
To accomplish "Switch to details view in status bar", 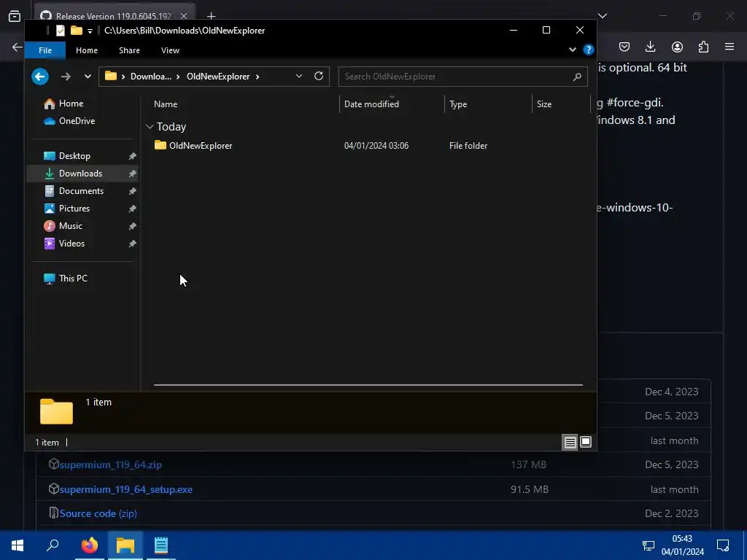I will click(570, 443).
